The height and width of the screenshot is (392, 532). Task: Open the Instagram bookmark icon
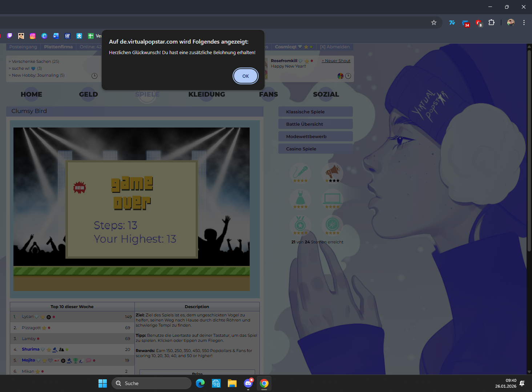pyautogui.click(x=33, y=36)
